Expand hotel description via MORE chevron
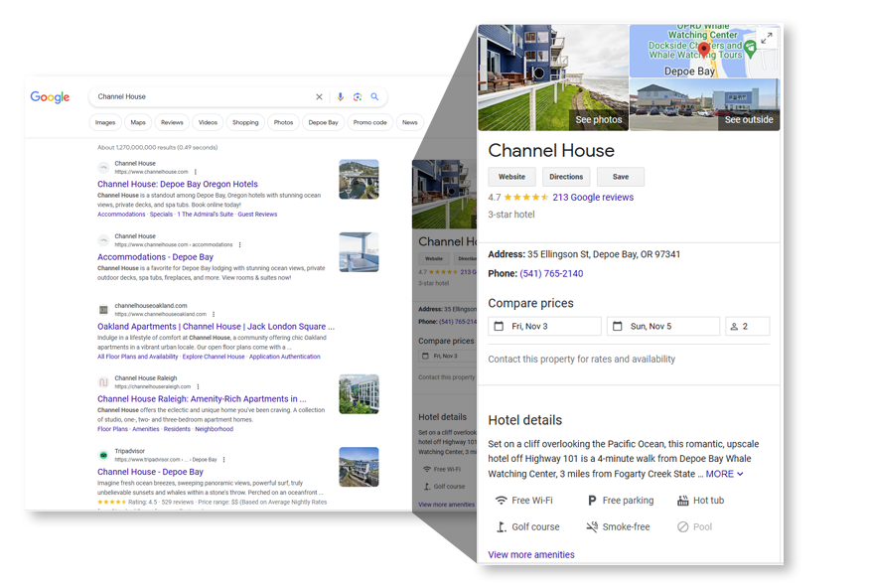869x588 pixels. tap(724, 474)
